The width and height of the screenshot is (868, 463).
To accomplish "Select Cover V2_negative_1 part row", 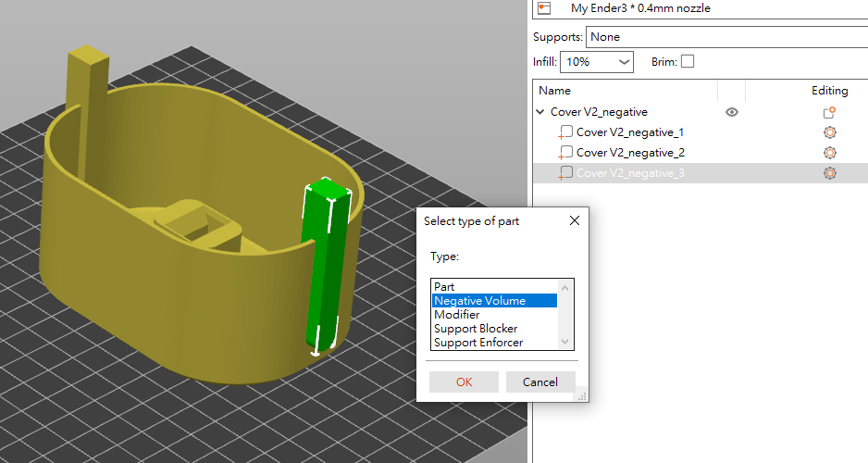I will (701, 132).
